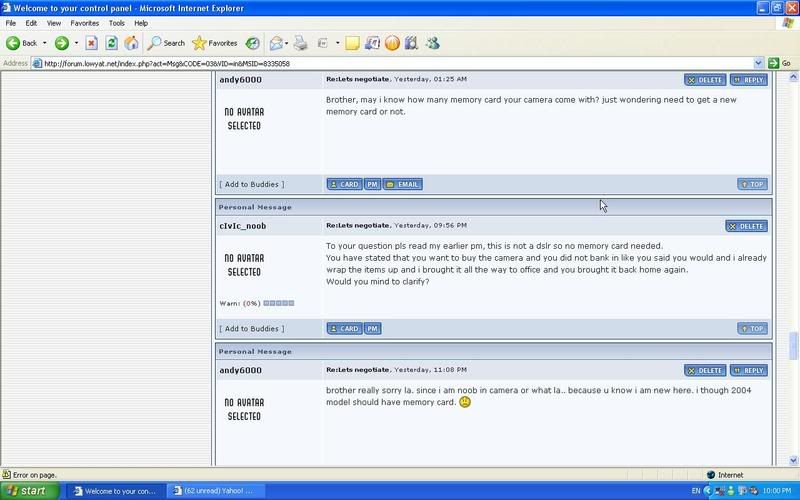Switch to Yahoo unread taskbar window
Image resolution: width=800 pixels, height=500 pixels.
point(211,491)
